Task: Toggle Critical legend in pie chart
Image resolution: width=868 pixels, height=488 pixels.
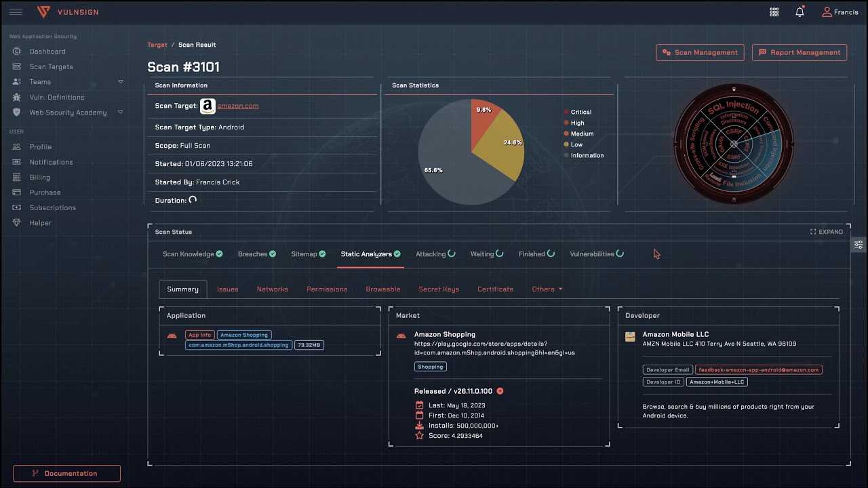Action: click(577, 112)
